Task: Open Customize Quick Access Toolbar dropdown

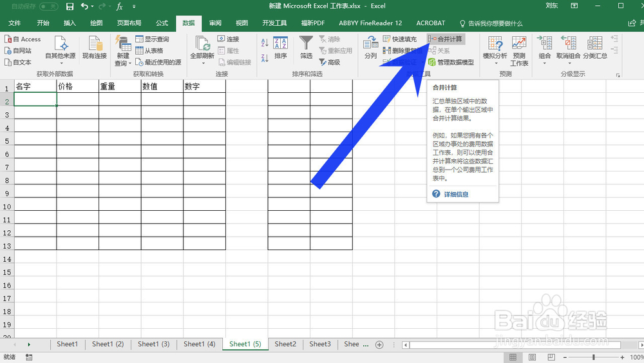Action: pyautogui.click(x=134, y=6)
